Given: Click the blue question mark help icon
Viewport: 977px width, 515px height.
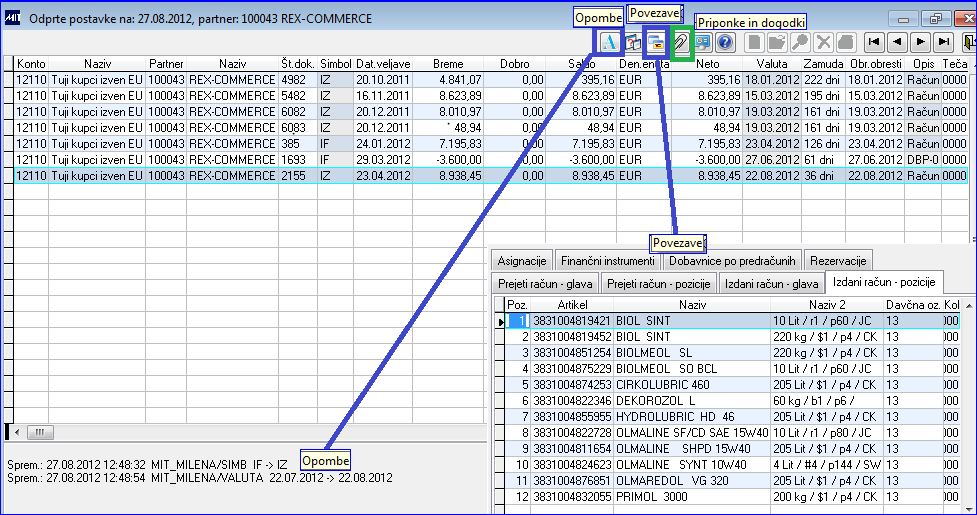Looking at the screenshot, I should click(x=725, y=42).
